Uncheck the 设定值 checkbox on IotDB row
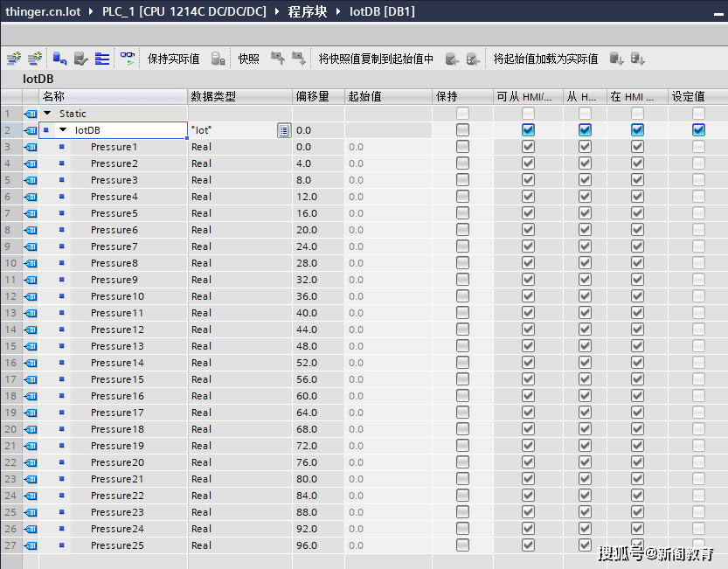 697,129
